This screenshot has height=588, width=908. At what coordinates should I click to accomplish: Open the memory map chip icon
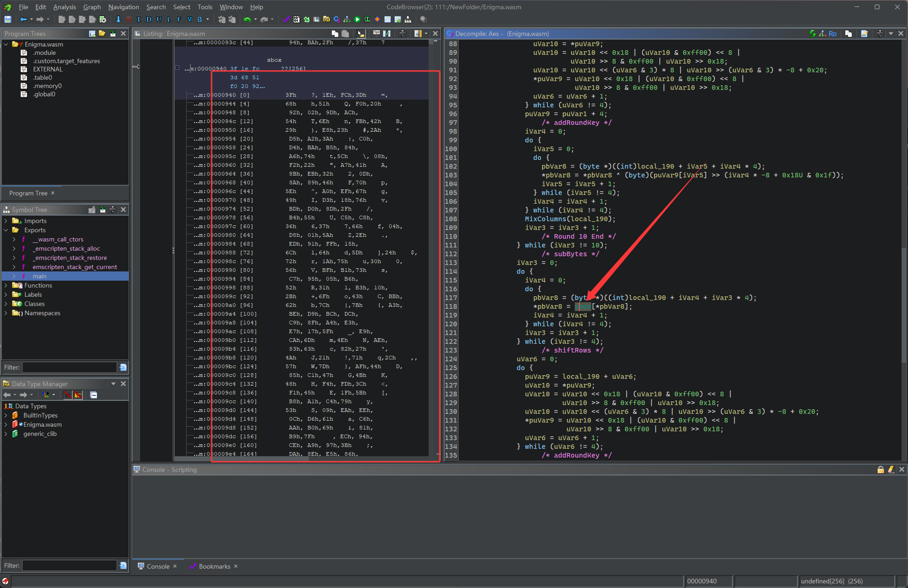[x=367, y=19]
